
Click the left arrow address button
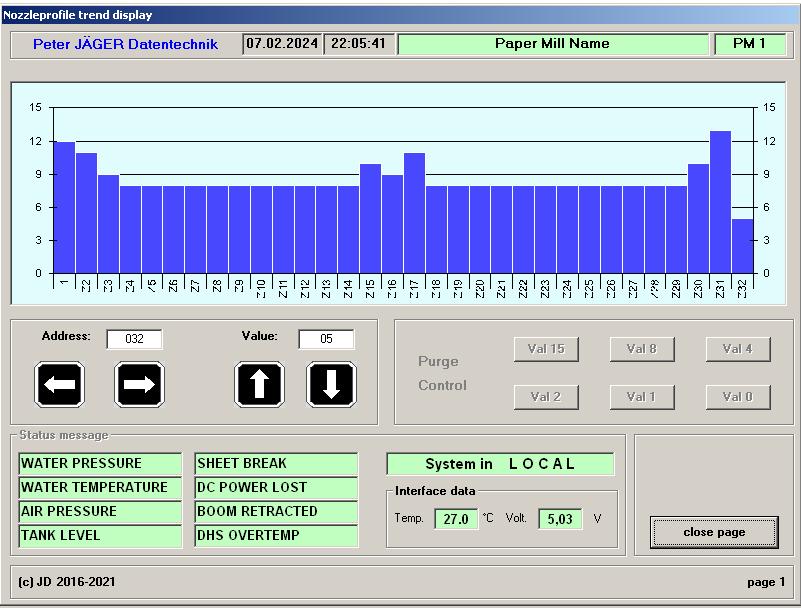pos(60,385)
